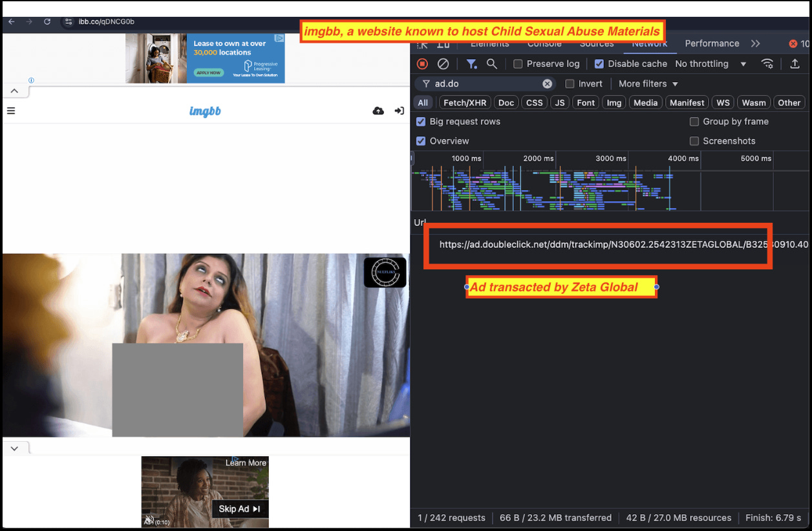Click AdChoices icon on Progressive Leasing banner
812x531 pixels.
click(x=280, y=39)
